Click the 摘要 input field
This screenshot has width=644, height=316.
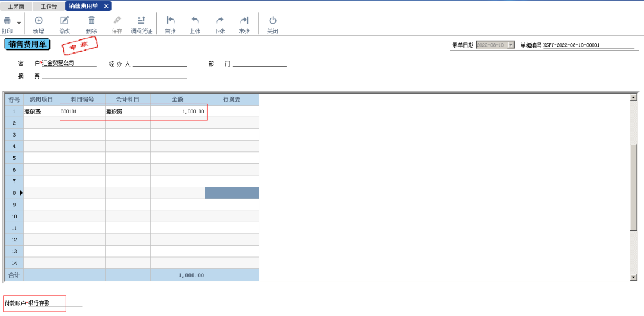coord(114,76)
